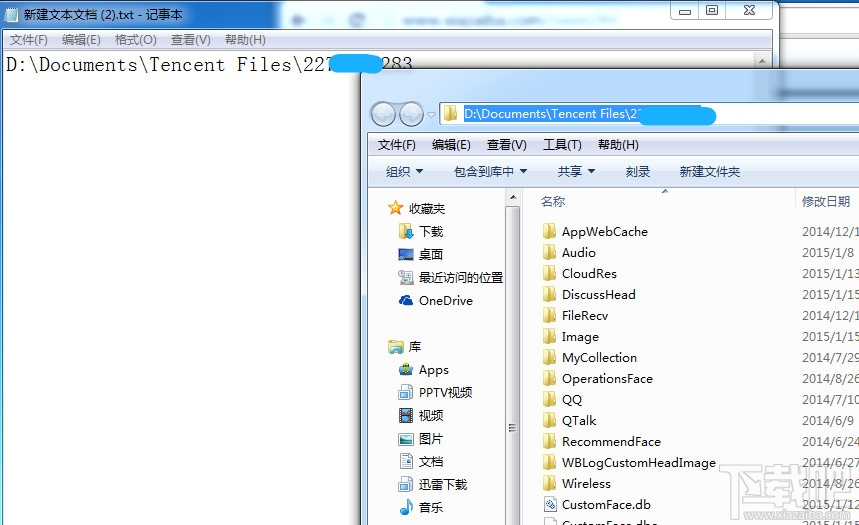The height and width of the screenshot is (525, 859).
Task: Click the Explorer back navigation arrow
Action: click(383, 114)
